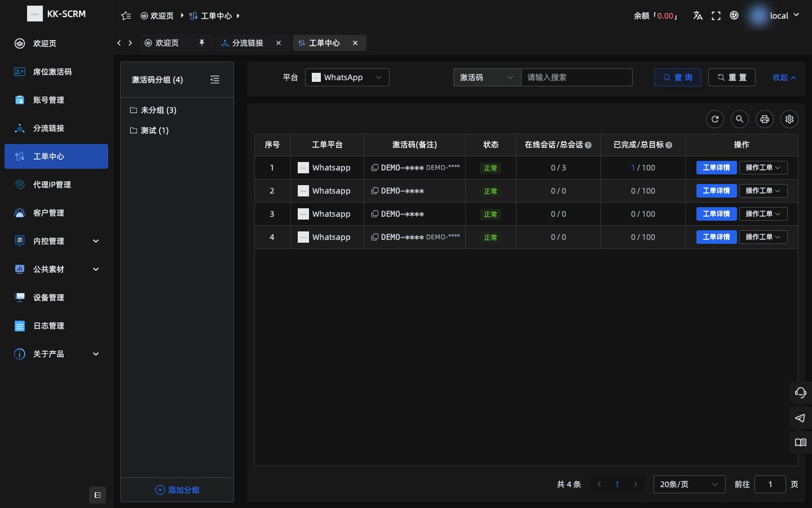Click the language translate icon
This screenshot has height=508, width=812.
pos(698,16)
